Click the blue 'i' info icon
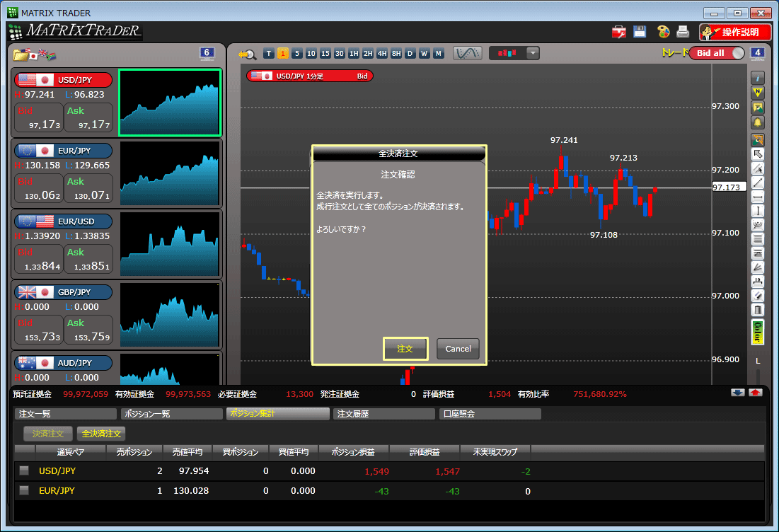The image size is (779, 532). click(757, 78)
